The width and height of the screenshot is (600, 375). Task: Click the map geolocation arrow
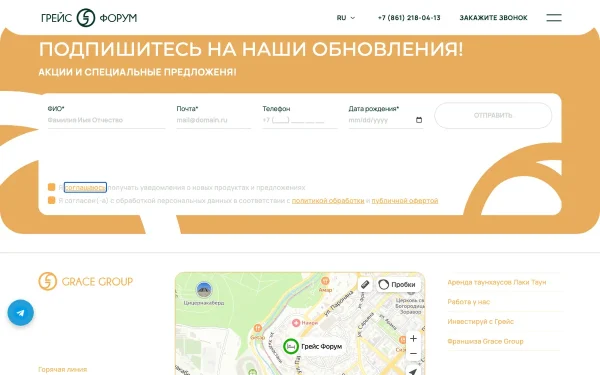pos(413,371)
